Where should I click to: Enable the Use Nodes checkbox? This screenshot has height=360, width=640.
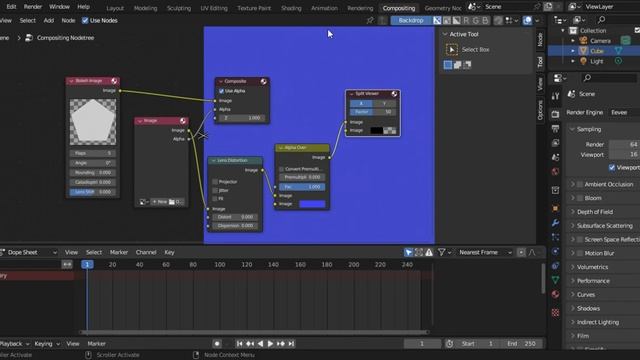(x=85, y=20)
